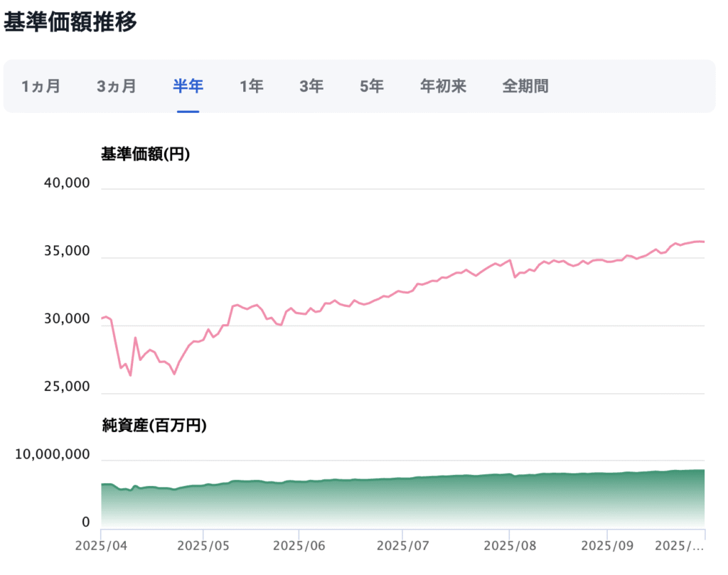This screenshot has width=728, height=575.
Task: Select the 3ヵ月 period tab
Action: point(117,87)
